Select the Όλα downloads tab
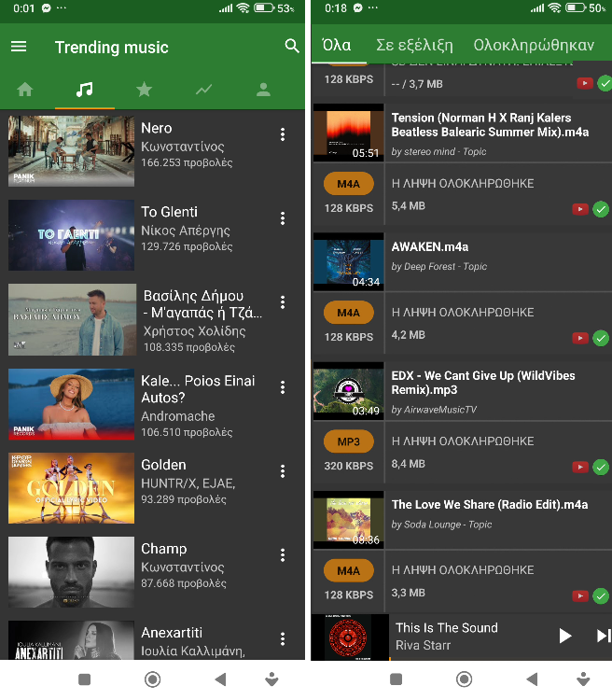Screen dimensions: 612x700 pyautogui.click(x=337, y=45)
